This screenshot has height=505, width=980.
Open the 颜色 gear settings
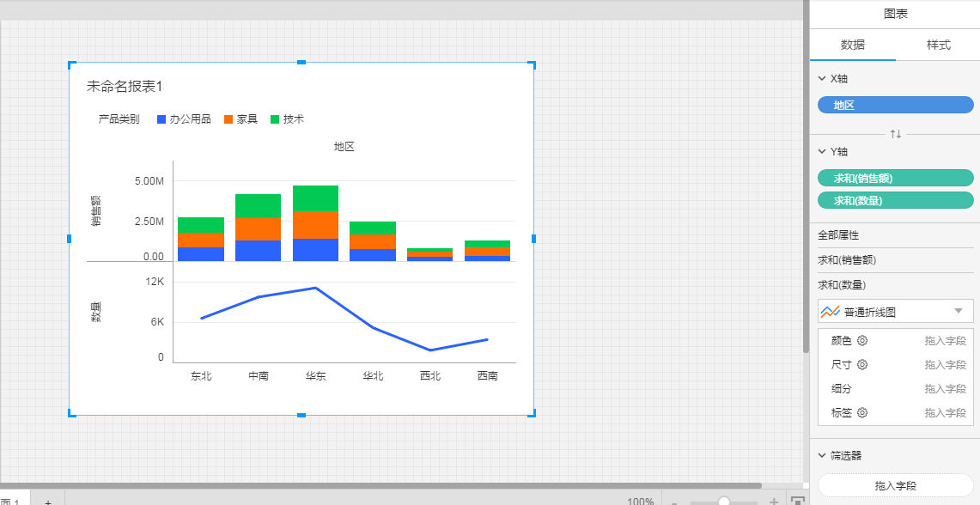pyautogui.click(x=862, y=341)
